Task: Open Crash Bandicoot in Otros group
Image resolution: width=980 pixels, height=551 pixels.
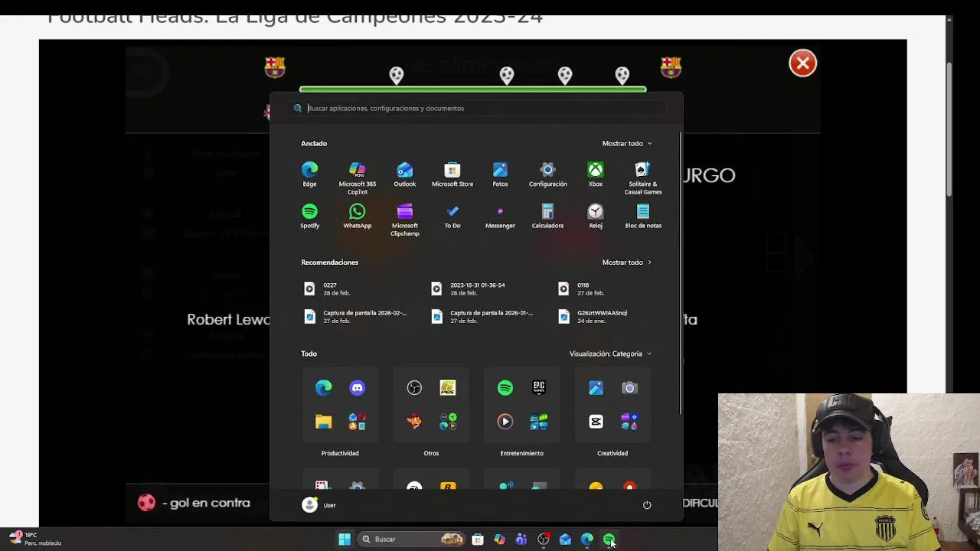Action: [414, 422]
